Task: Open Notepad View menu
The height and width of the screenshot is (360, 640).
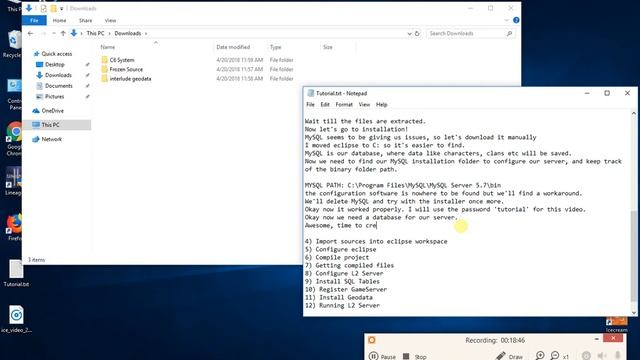Action: [x=364, y=104]
